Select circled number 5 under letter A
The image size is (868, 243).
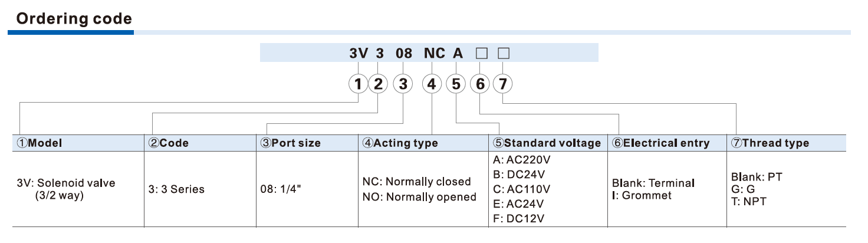tap(456, 84)
